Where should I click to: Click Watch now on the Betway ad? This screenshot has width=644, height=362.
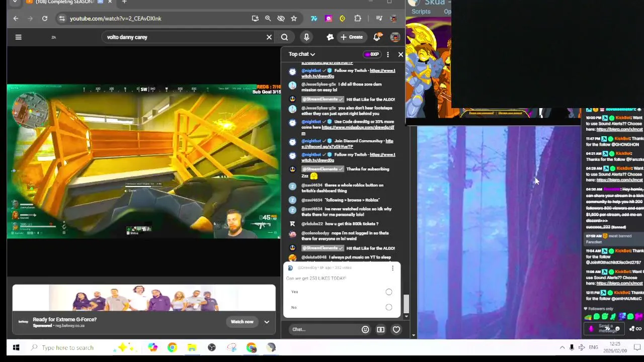click(242, 322)
